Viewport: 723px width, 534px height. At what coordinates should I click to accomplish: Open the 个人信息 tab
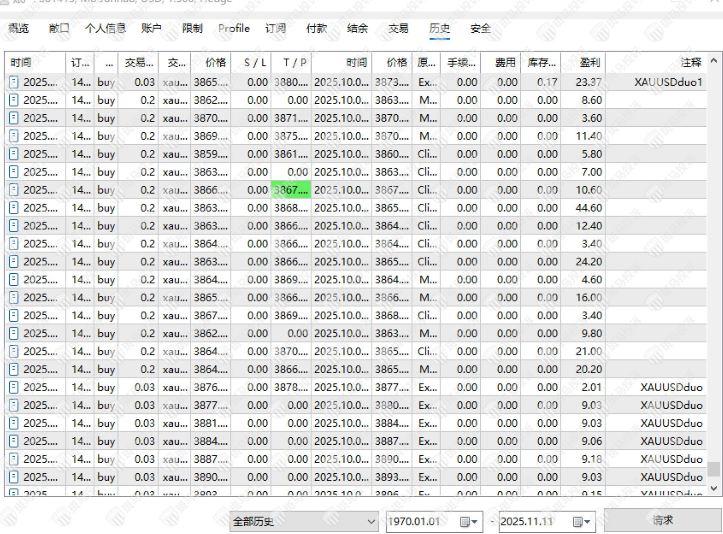tap(105, 29)
